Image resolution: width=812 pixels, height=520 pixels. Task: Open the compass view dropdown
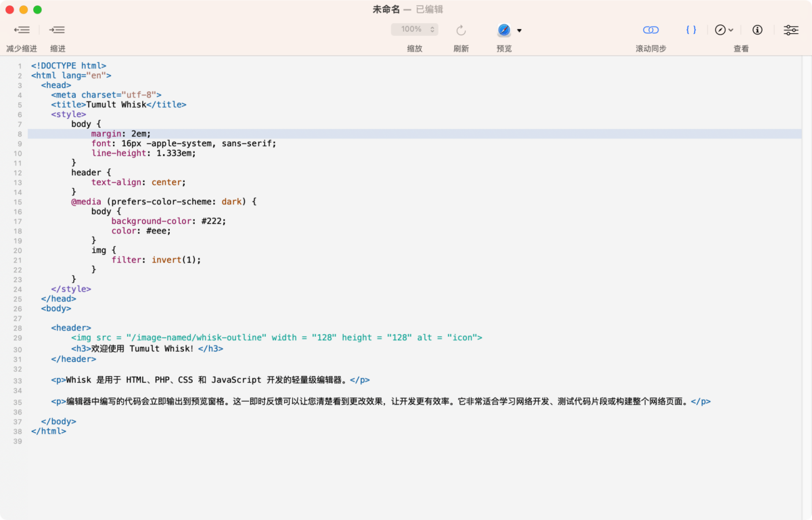(724, 30)
